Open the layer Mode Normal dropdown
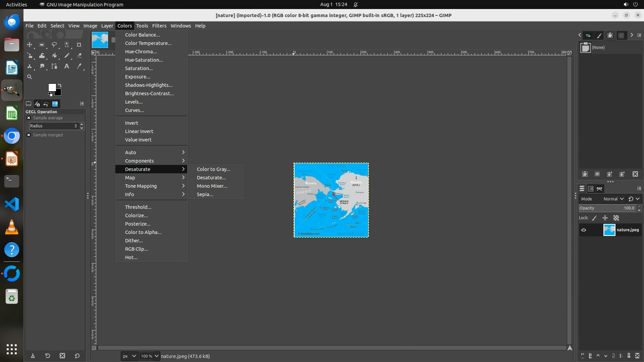The image size is (644, 362). click(x=613, y=199)
